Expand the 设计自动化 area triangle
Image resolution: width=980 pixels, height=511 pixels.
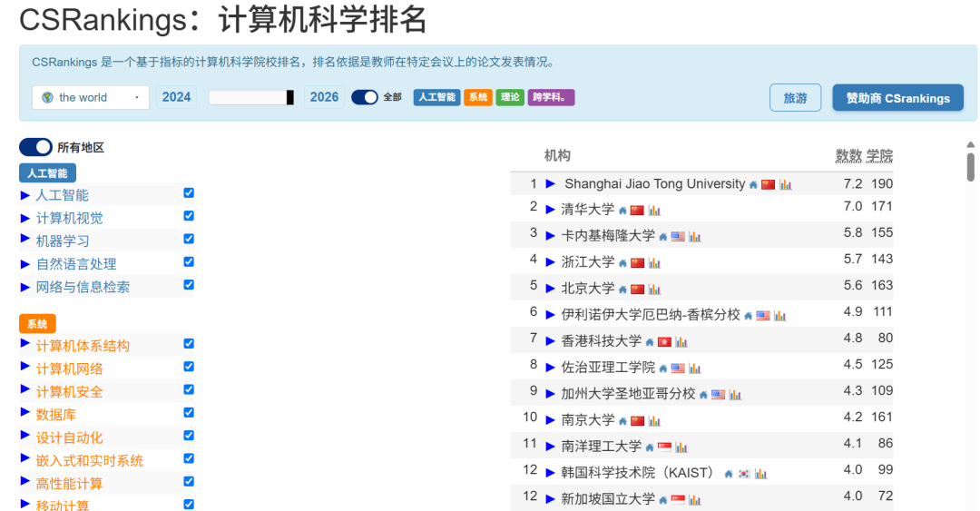click(25, 435)
